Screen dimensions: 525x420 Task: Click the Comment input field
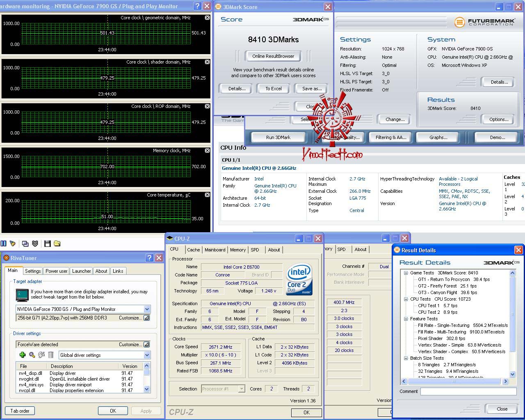coord(468,392)
